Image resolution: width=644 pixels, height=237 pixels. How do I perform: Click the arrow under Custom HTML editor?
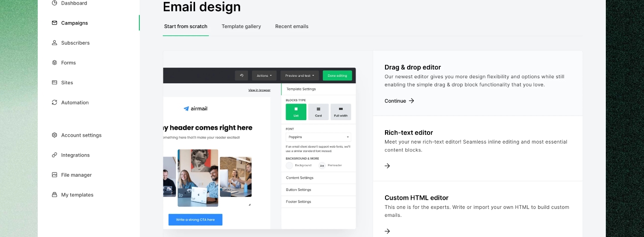coord(387,231)
